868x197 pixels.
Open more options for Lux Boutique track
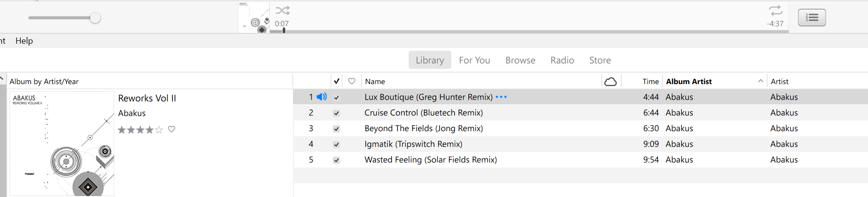click(x=501, y=97)
